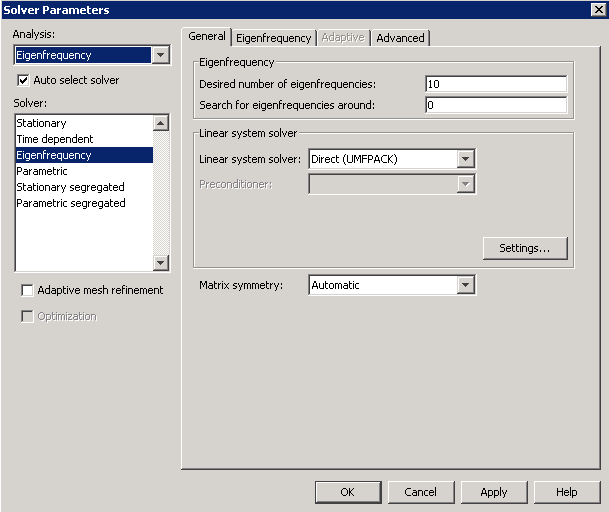This screenshot has width=609, height=512.
Task: Click the Apply button
Action: (x=494, y=492)
